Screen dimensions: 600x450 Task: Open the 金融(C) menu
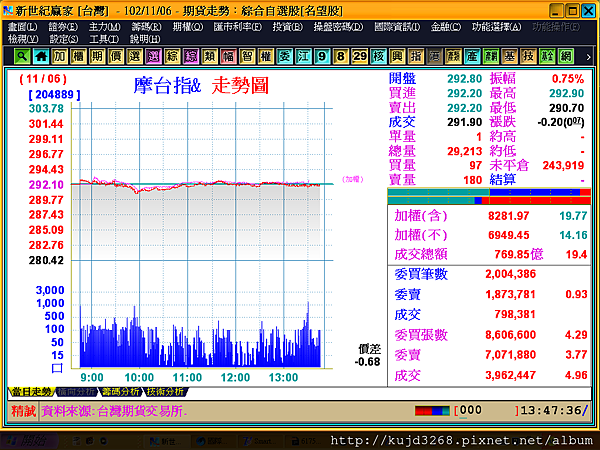(446, 27)
